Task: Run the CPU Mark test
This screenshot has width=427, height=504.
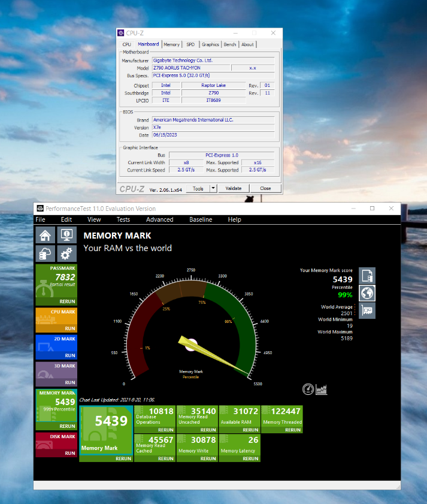Action: coord(69,328)
